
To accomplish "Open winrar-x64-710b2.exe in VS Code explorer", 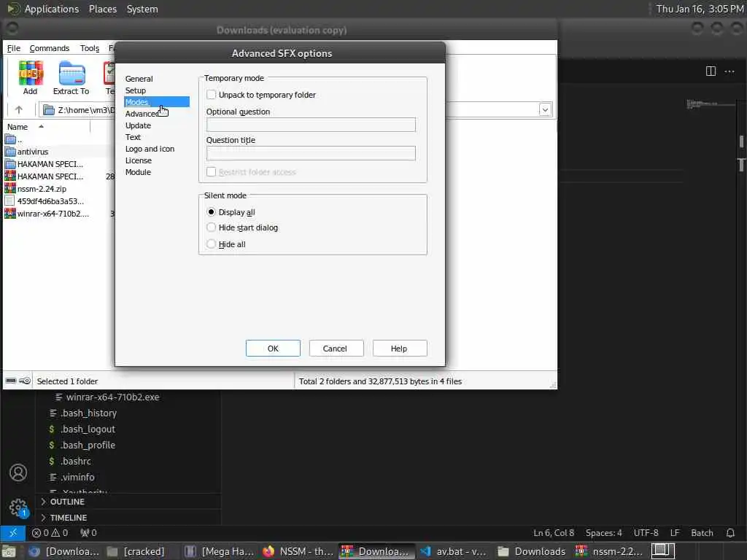I will click(x=112, y=397).
